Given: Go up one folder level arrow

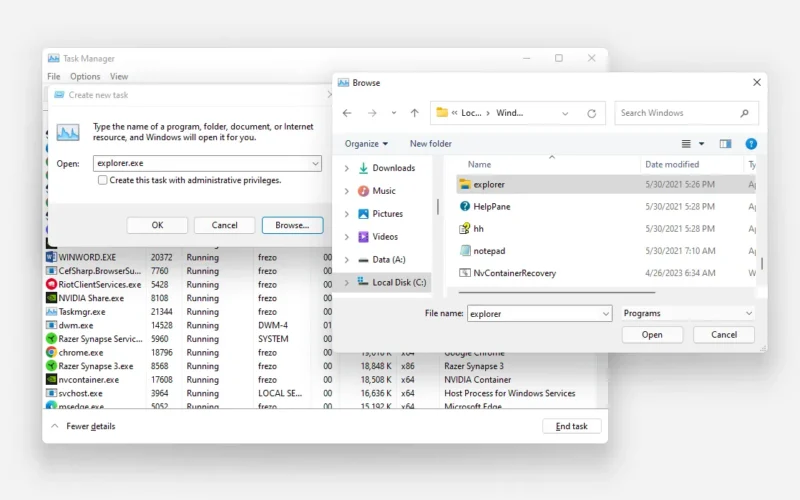Looking at the screenshot, I should (414, 113).
